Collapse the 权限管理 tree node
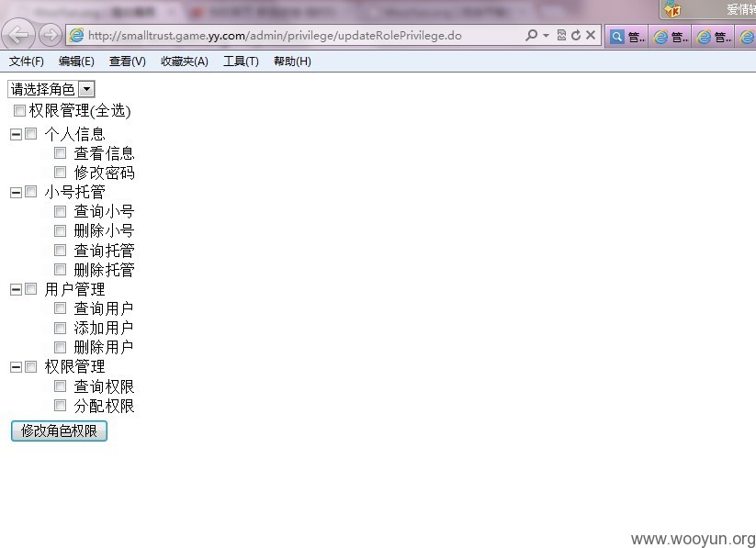 [16, 367]
